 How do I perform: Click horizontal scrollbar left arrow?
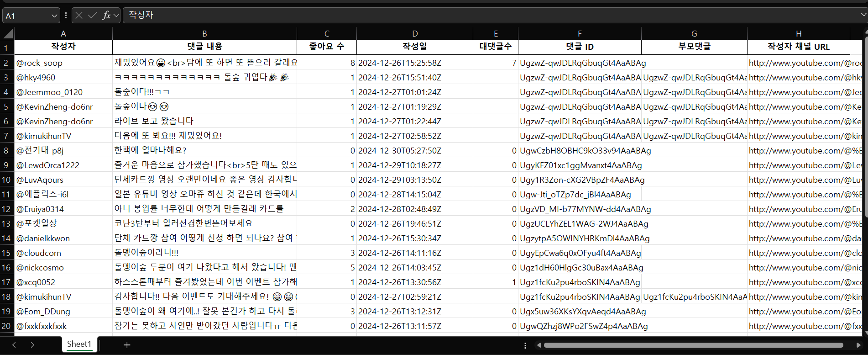[x=539, y=345]
